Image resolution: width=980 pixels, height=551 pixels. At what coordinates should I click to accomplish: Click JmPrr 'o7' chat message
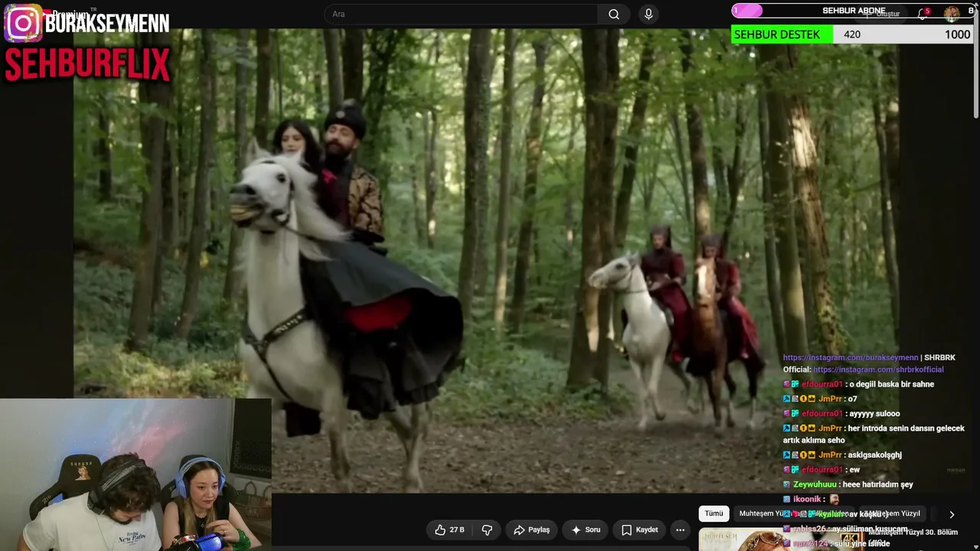[x=820, y=399]
